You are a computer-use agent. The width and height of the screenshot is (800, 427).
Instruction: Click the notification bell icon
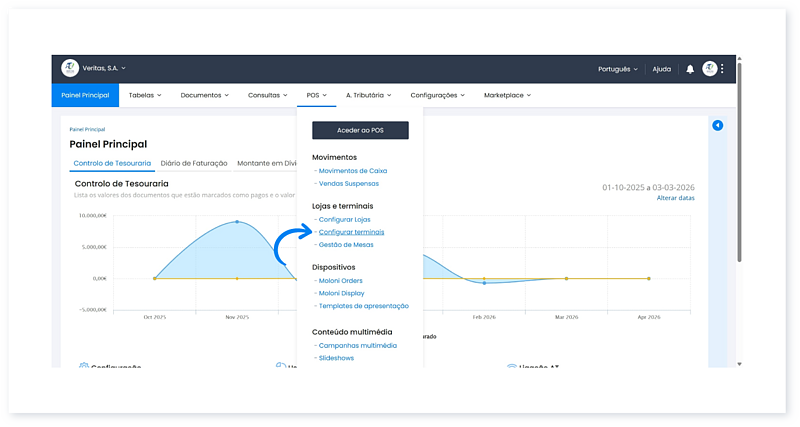coord(690,69)
